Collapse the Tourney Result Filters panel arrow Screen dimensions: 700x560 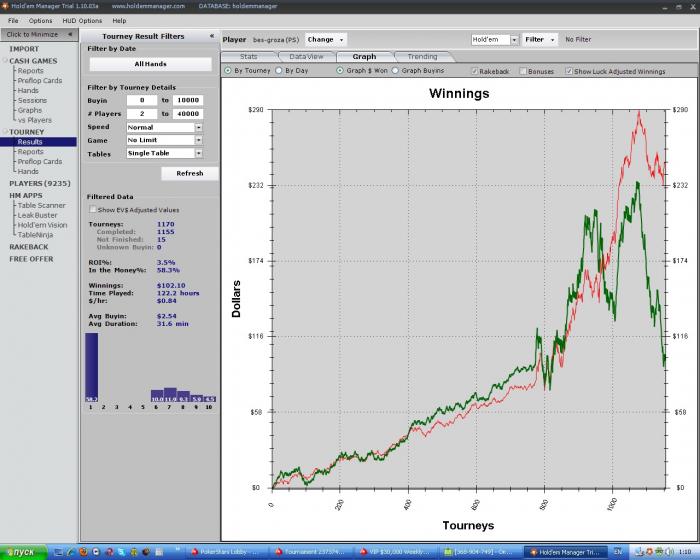tap(211, 36)
